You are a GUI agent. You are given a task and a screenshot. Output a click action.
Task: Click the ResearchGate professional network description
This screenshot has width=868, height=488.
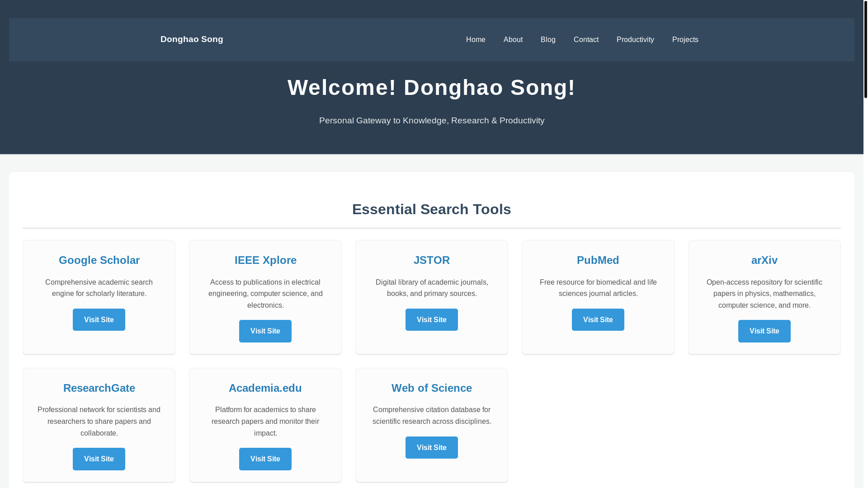click(99, 422)
